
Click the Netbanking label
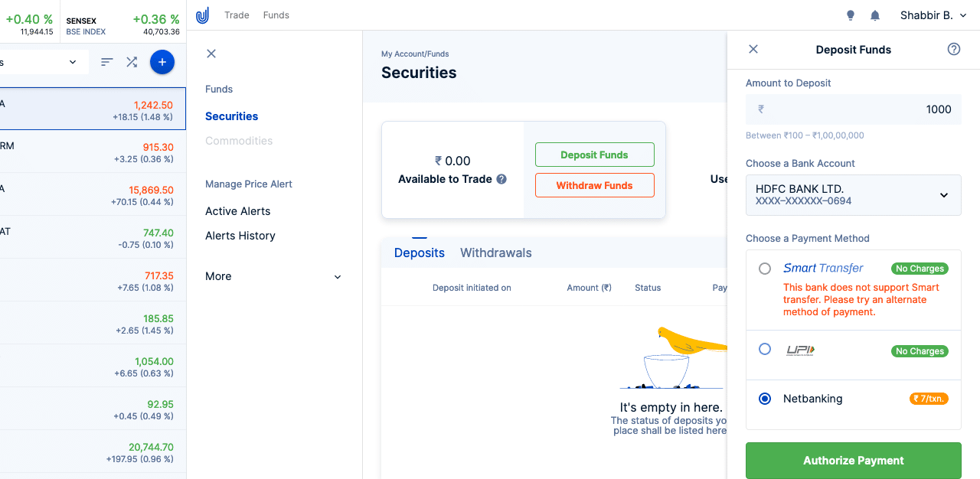[x=812, y=399]
